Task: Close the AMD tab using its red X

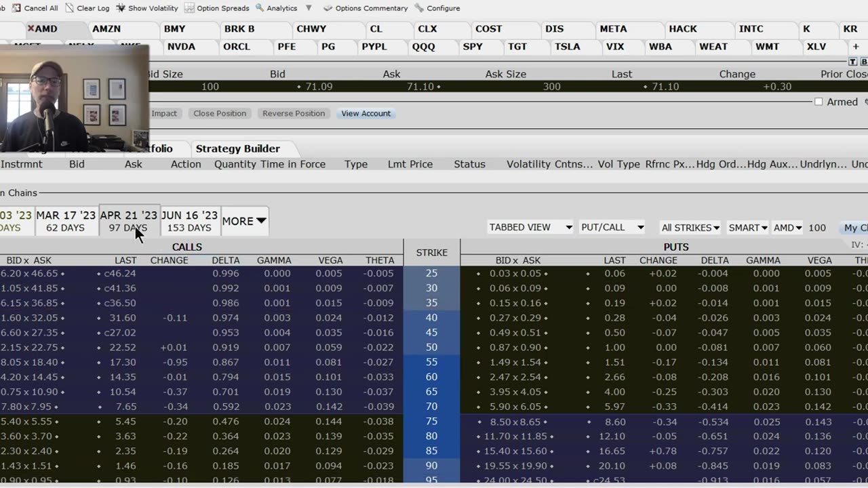Action: 31,29
